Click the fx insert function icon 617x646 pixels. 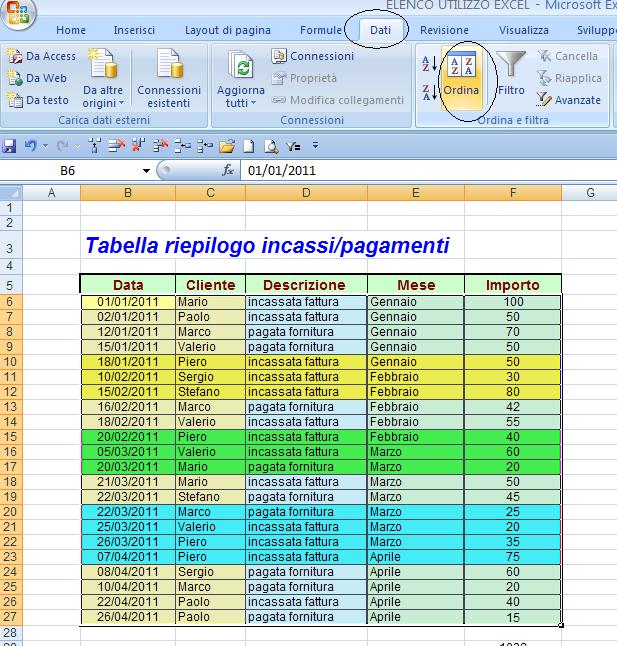(x=228, y=170)
